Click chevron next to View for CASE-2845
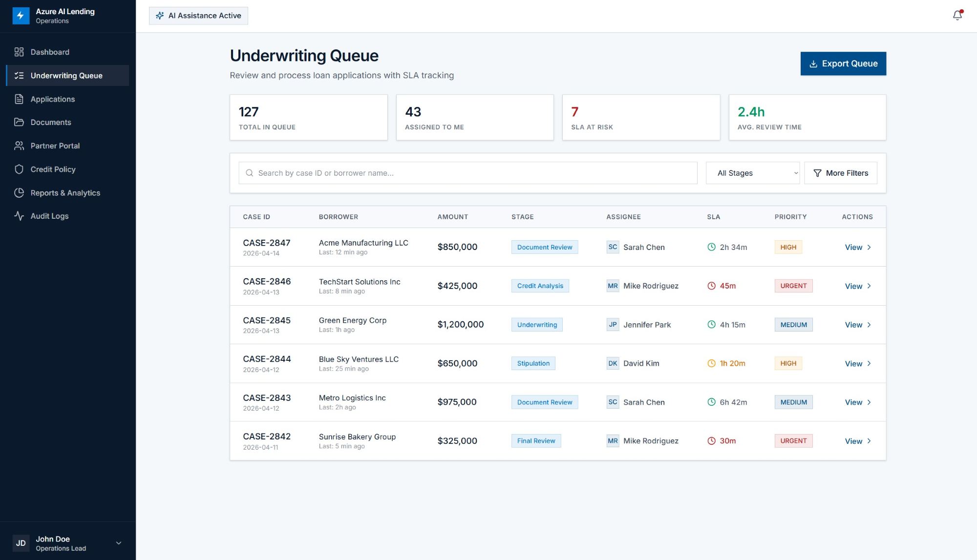This screenshot has width=977, height=560. (869, 325)
